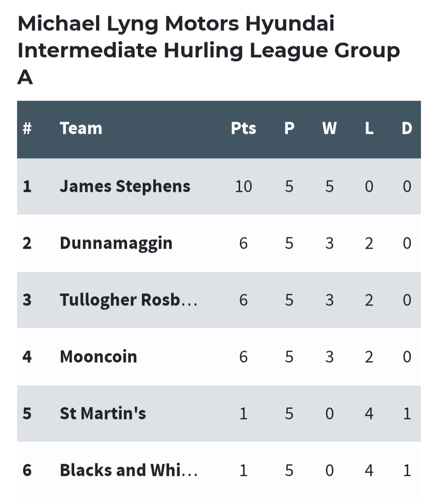Click rank number 6 in last row
Viewport: 438px width, 504px height.
27,470
